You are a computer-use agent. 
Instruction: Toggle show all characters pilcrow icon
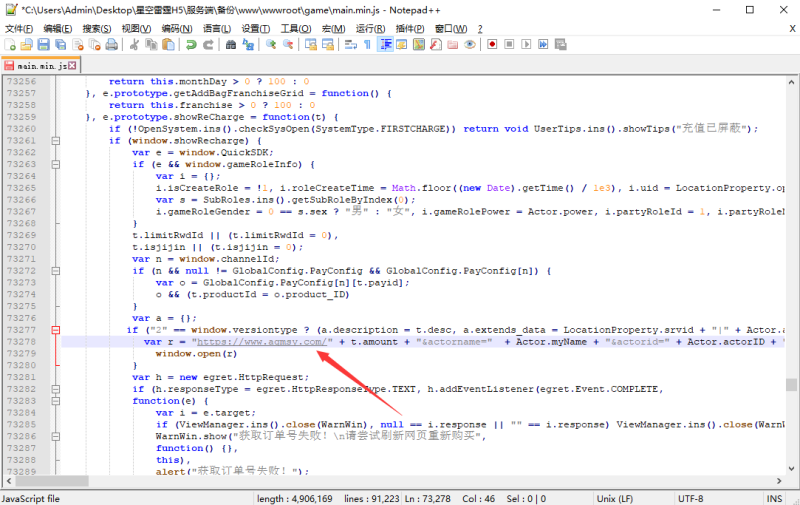click(x=367, y=45)
